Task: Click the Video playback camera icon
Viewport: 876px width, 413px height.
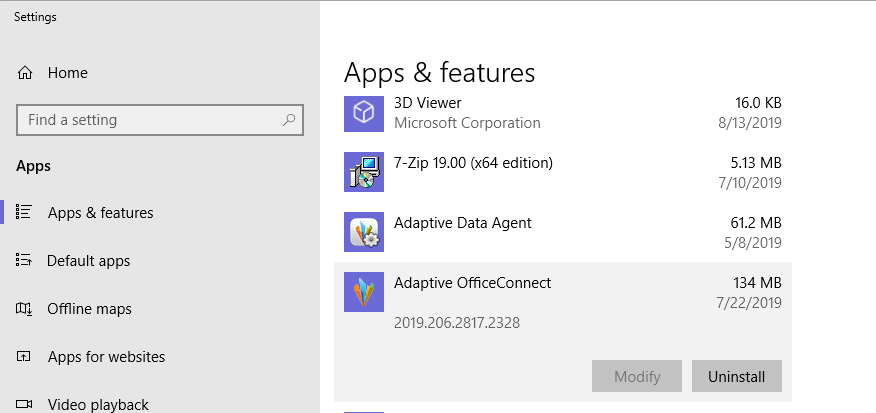Action: tap(24, 404)
